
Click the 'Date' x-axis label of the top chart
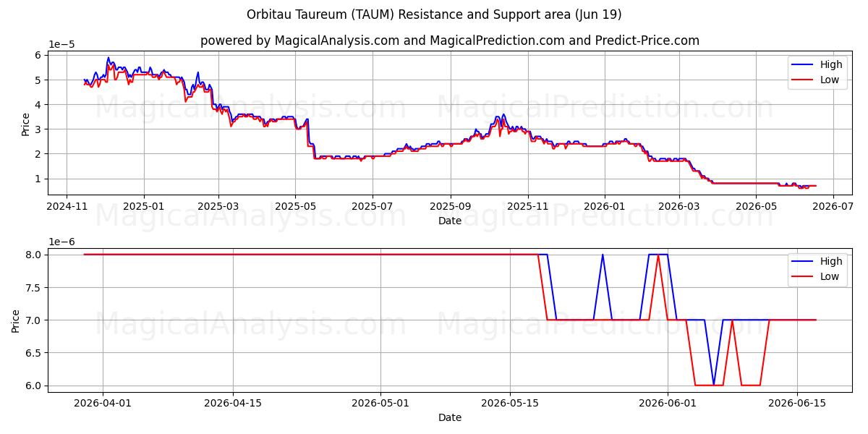point(450,221)
